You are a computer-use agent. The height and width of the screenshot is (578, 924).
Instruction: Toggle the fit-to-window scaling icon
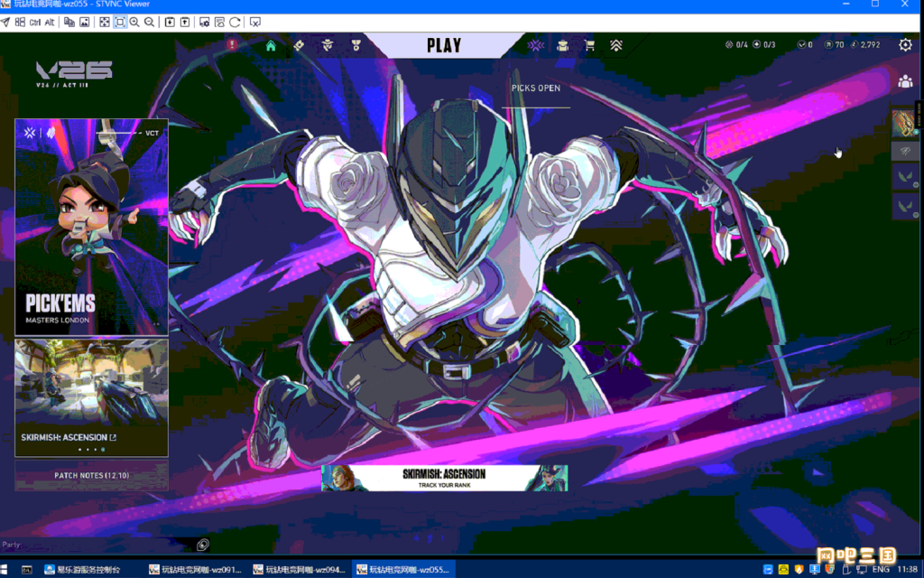(x=120, y=22)
